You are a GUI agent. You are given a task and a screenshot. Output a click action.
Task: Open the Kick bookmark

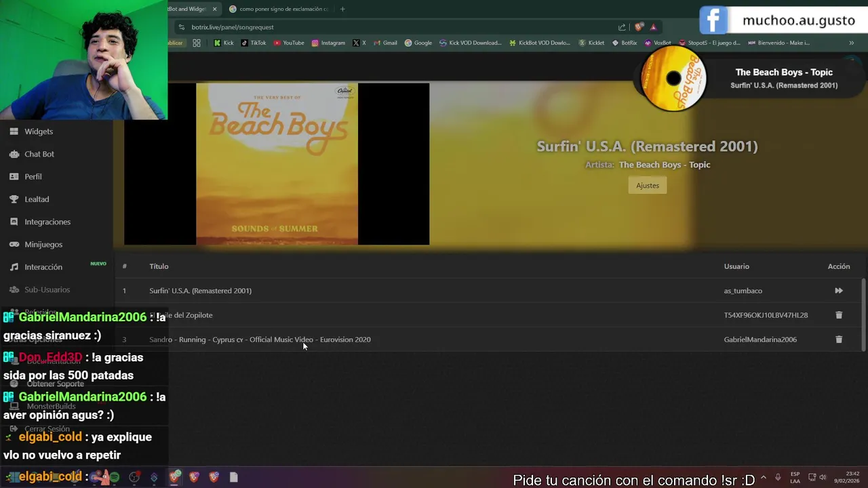224,43
